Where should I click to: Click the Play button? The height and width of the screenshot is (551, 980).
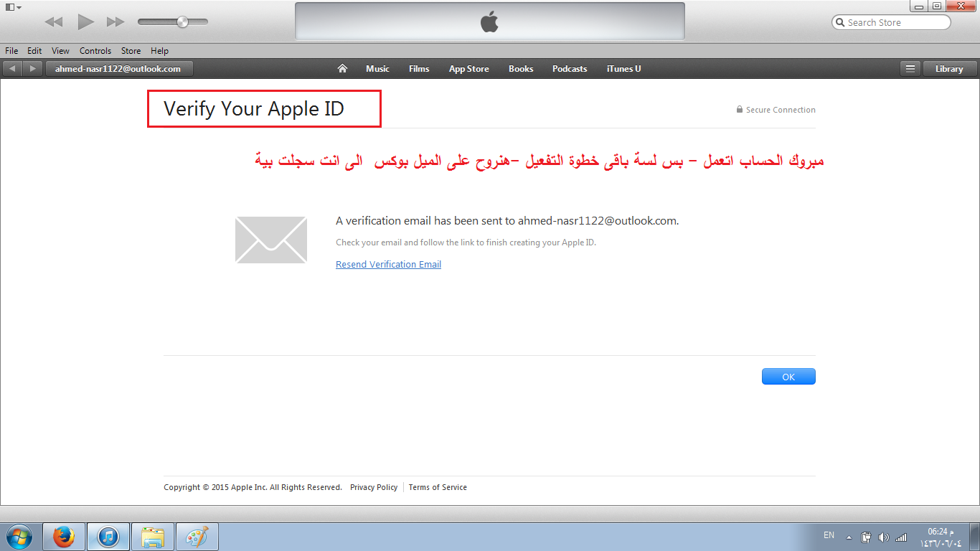[86, 22]
